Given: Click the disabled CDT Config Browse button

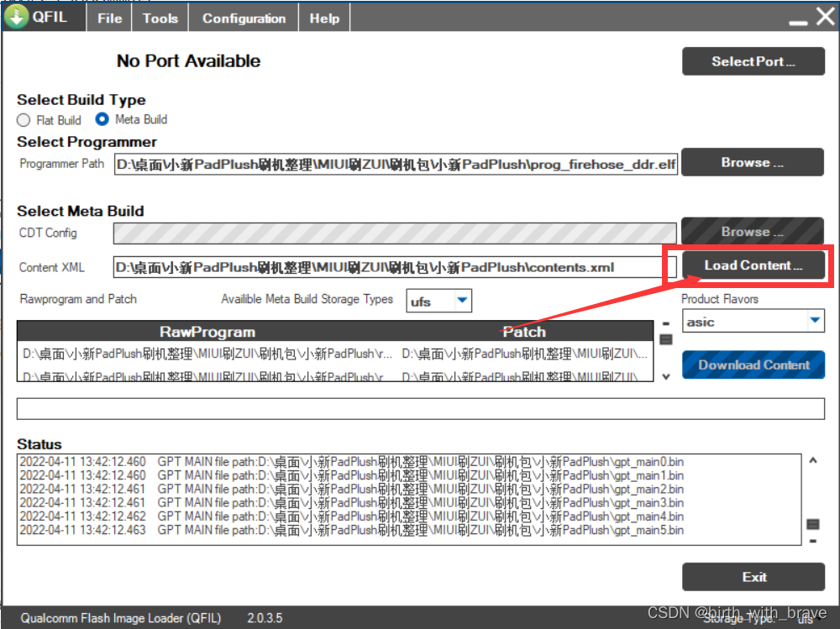Looking at the screenshot, I should click(752, 232).
